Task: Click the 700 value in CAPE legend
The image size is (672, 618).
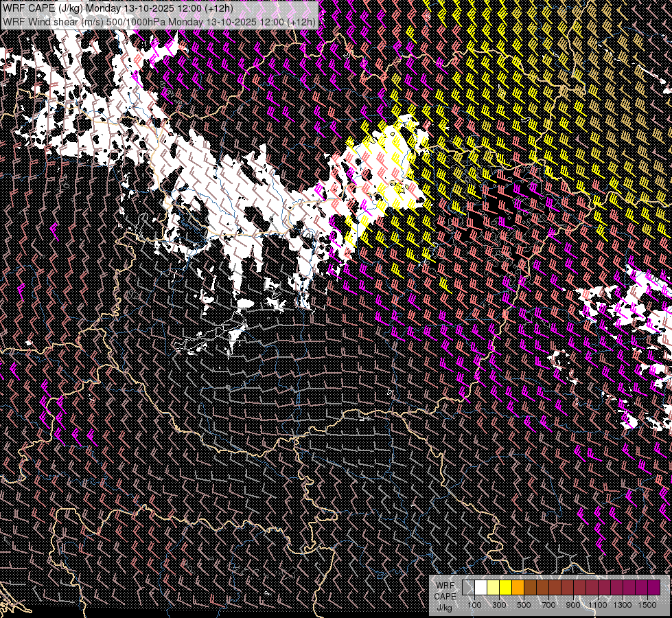Action: click(x=548, y=605)
